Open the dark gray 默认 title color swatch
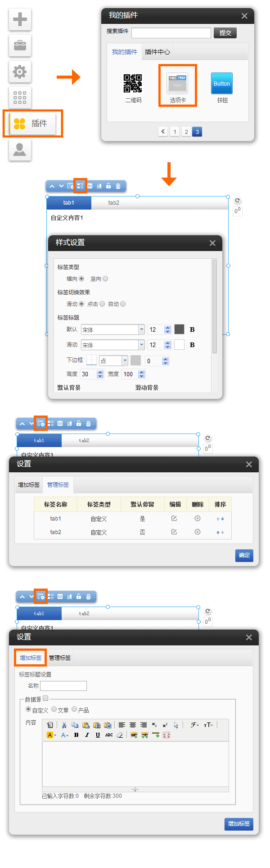The image size is (270, 868). 179,329
